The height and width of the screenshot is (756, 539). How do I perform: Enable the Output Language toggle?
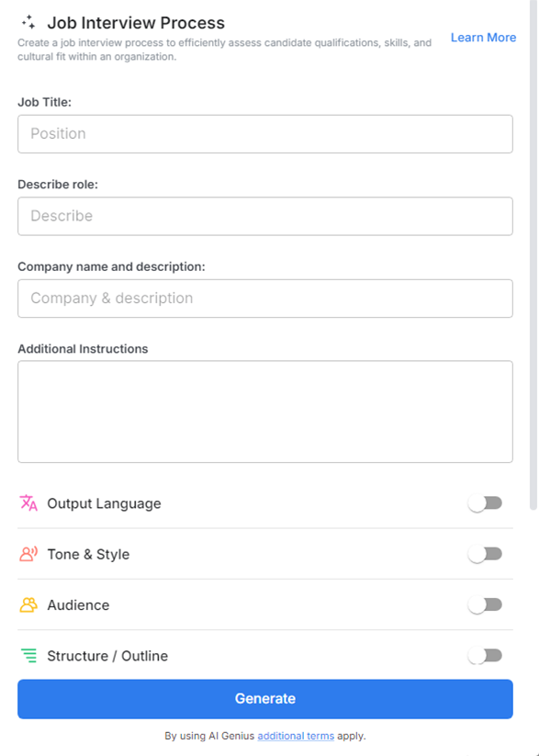pos(486,502)
